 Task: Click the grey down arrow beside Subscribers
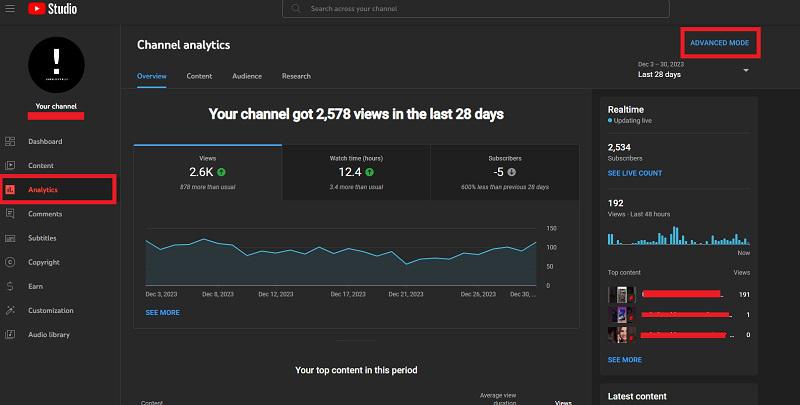pos(512,172)
